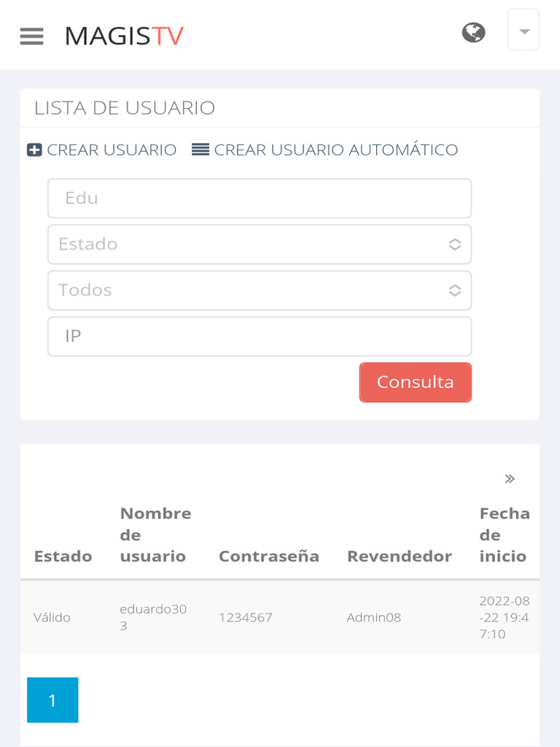Click the globe language icon
The image size is (560, 747).
coord(473,33)
